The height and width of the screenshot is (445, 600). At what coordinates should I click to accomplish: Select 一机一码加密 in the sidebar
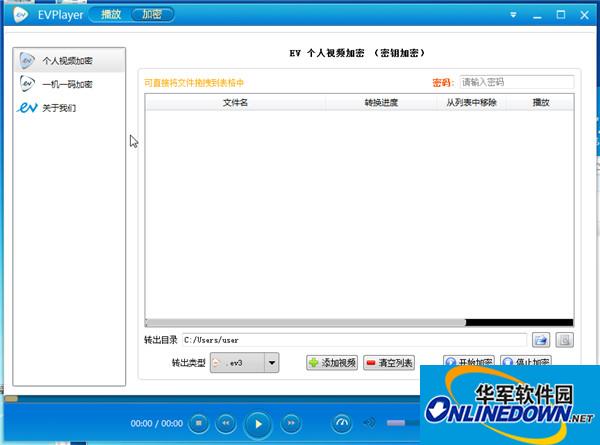click(x=69, y=84)
